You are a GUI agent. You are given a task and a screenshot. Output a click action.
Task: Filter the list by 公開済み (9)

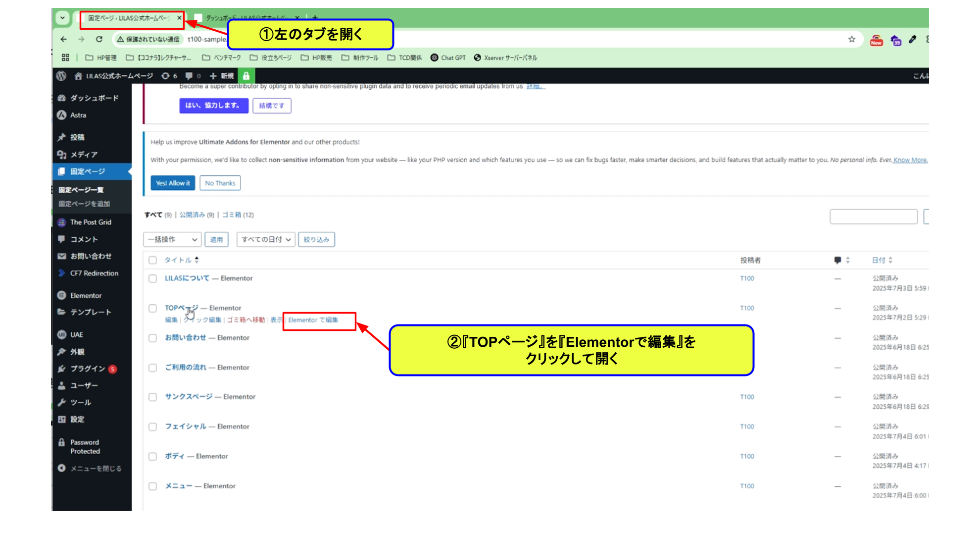pyautogui.click(x=197, y=214)
